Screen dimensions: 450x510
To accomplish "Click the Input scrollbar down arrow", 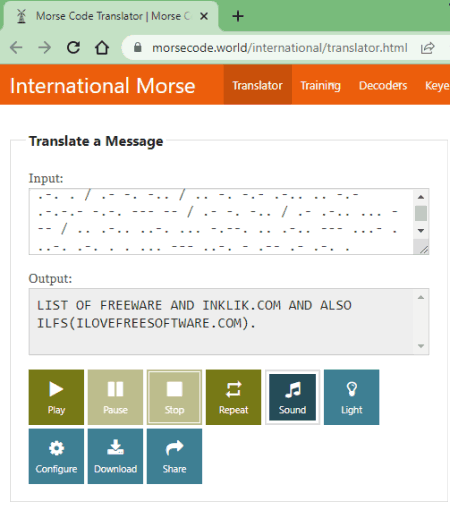I will pos(421,231).
